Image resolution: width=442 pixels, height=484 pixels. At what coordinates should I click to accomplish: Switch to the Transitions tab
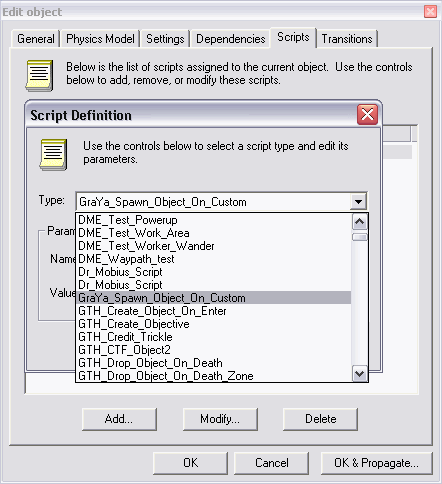(x=347, y=39)
